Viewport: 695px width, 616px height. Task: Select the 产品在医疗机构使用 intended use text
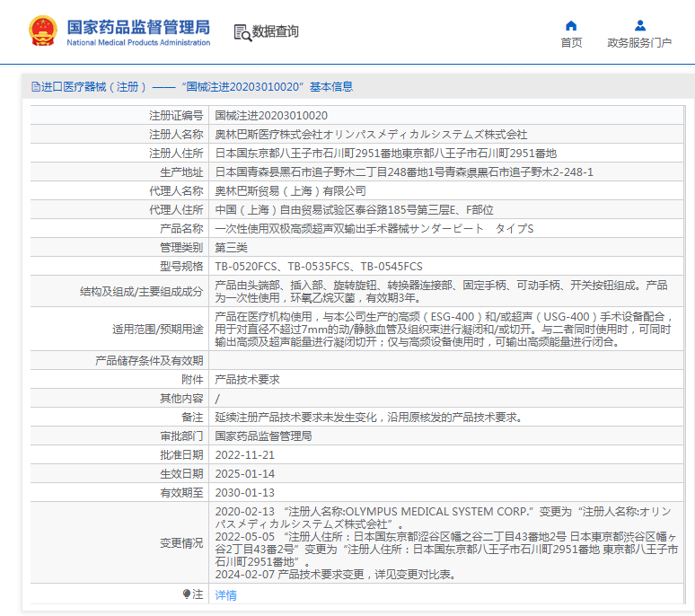coord(444,330)
